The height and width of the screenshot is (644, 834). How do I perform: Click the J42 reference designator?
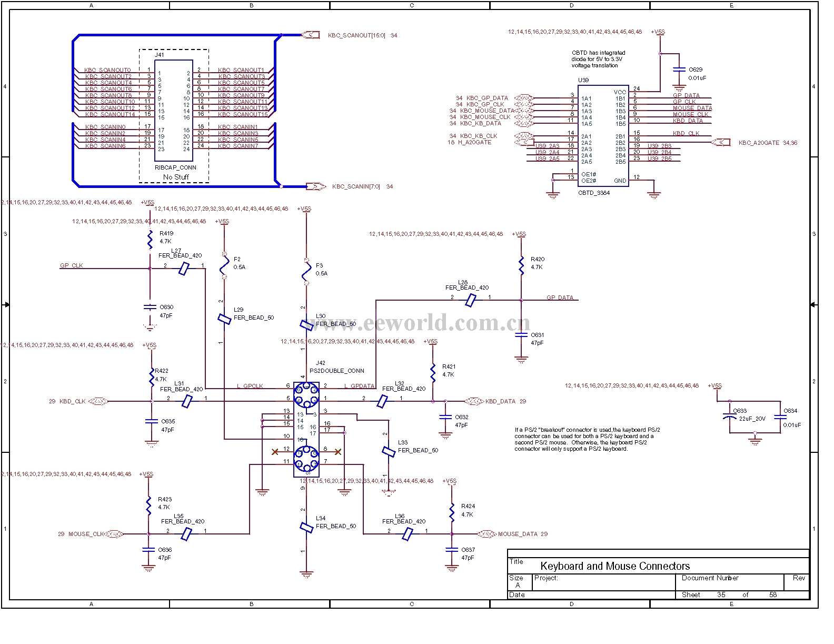pyautogui.click(x=321, y=363)
